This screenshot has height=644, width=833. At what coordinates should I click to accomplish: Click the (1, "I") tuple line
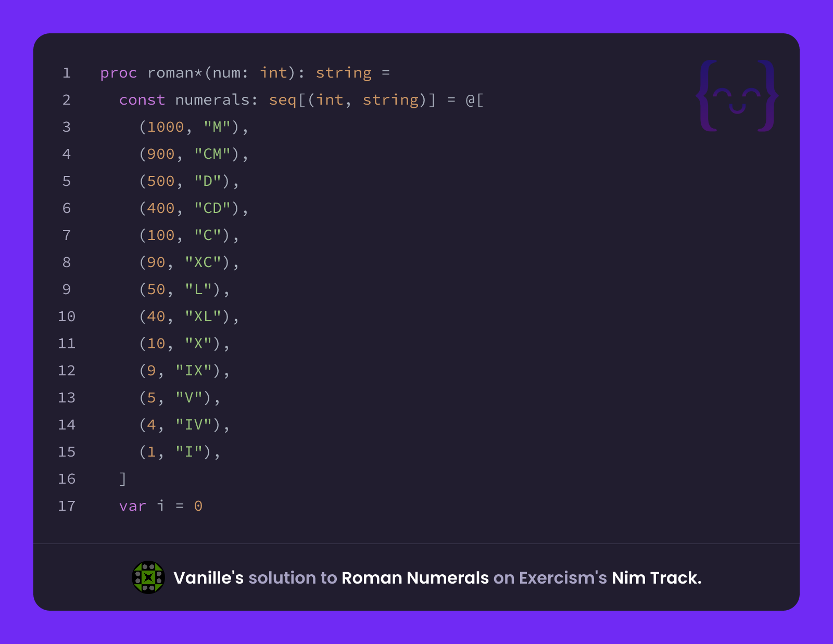click(x=180, y=452)
